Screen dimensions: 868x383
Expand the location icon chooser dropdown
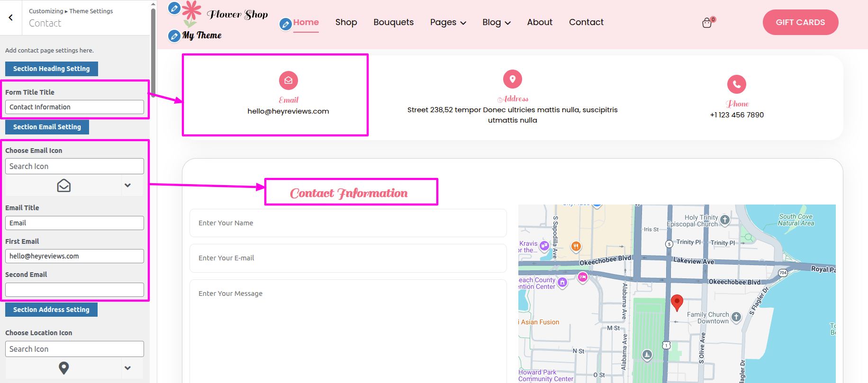point(127,368)
